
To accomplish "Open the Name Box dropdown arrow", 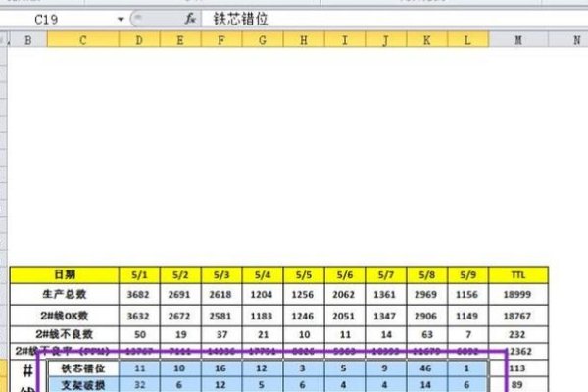I will (121, 19).
